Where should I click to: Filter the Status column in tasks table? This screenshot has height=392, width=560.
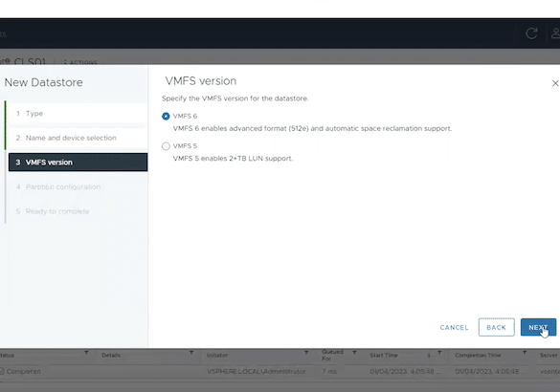pyautogui.click(x=86, y=353)
